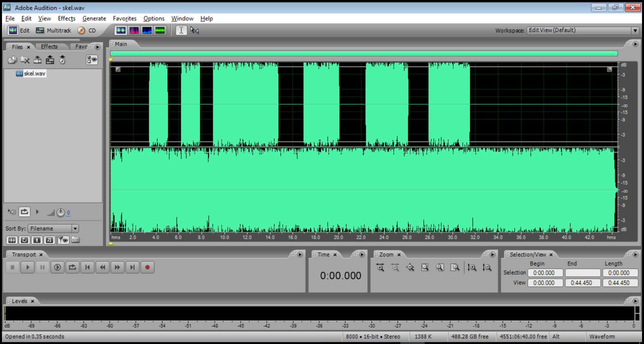Click Zoom In Horizontally icon
The width and height of the screenshot is (644, 344).
[x=380, y=267]
